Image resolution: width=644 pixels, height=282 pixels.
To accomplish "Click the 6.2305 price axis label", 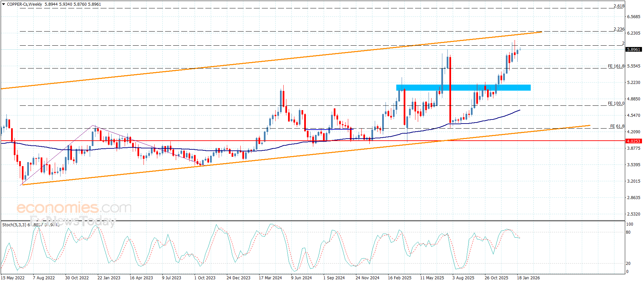I will [x=634, y=33].
